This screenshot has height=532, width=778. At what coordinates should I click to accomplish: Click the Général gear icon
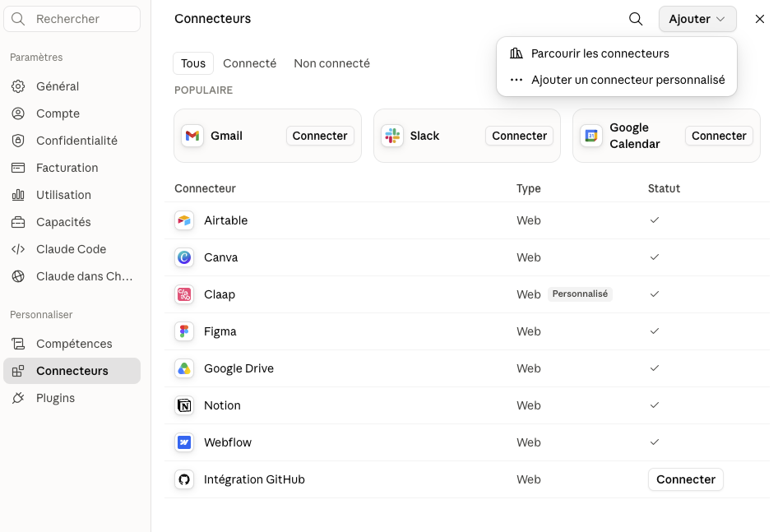(18, 86)
